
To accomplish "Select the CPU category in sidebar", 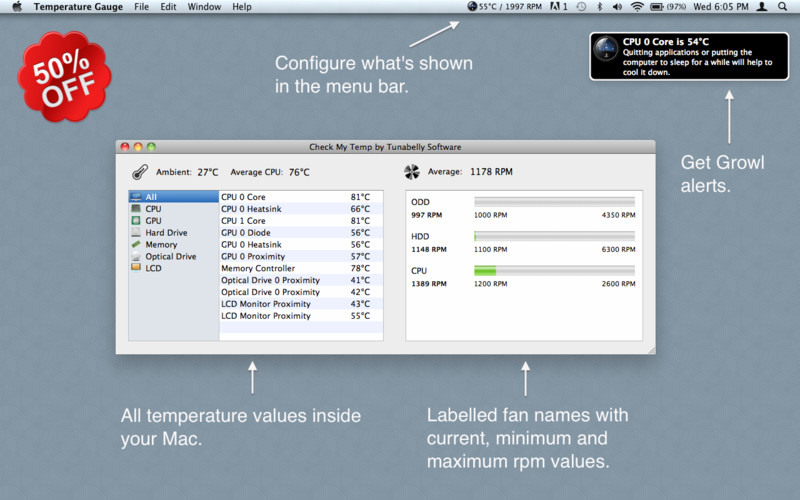I will (x=153, y=208).
